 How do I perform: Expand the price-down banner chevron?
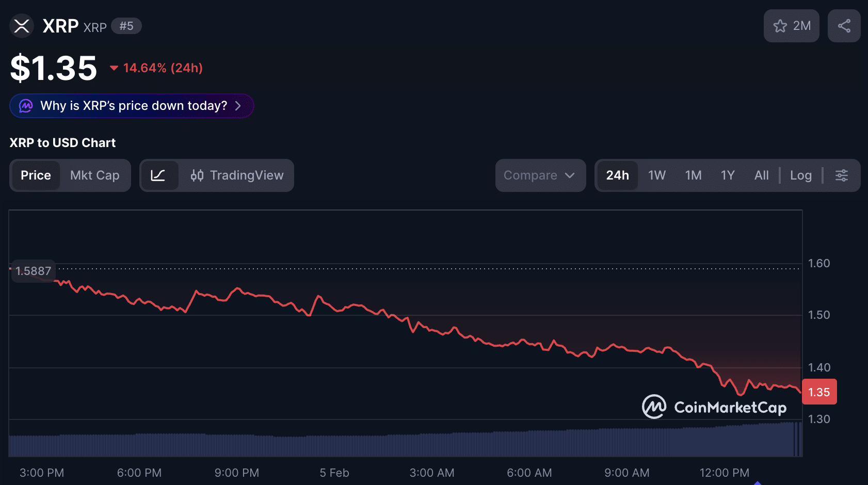click(238, 106)
